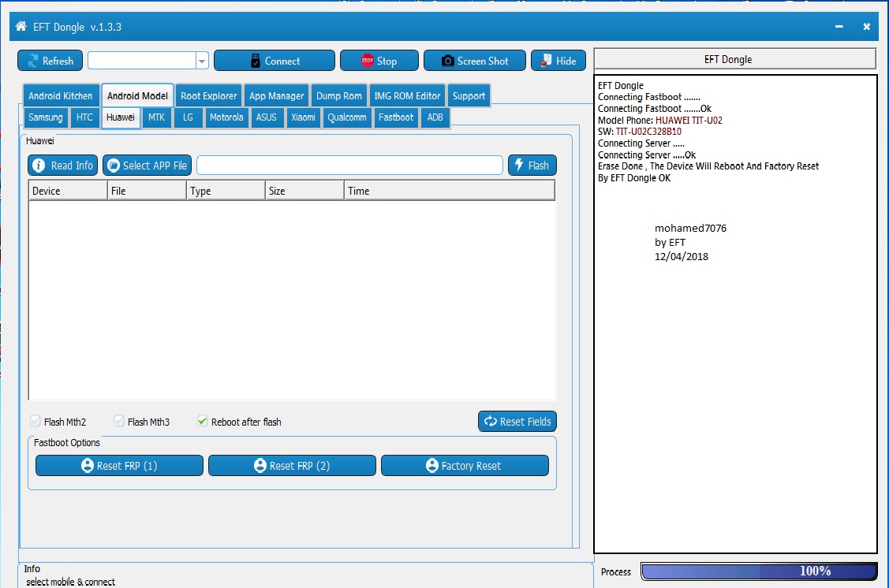Click 'Connecting Server .....Ok' log line
The width and height of the screenshot is (889, 588).
[x=647, y=154]
